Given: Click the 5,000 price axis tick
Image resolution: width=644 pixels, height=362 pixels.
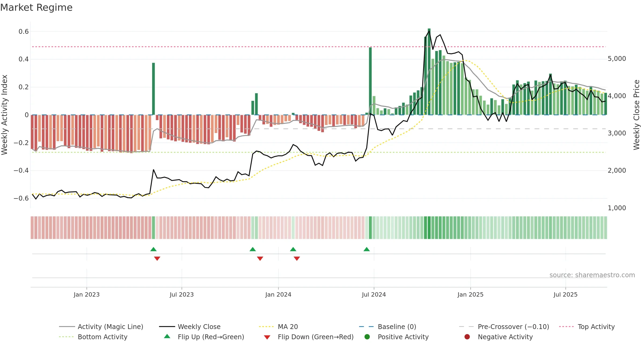Looking at the screenshot, I should (617, 58).
